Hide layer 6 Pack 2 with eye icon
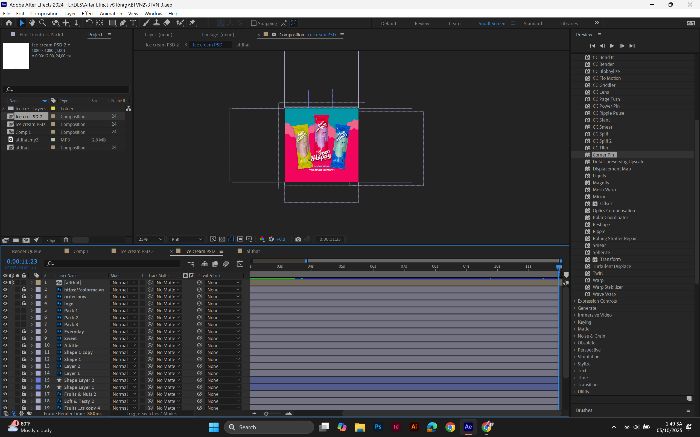Image resolution: width=700 pixels, height=437 pixels. coord(5,317)
